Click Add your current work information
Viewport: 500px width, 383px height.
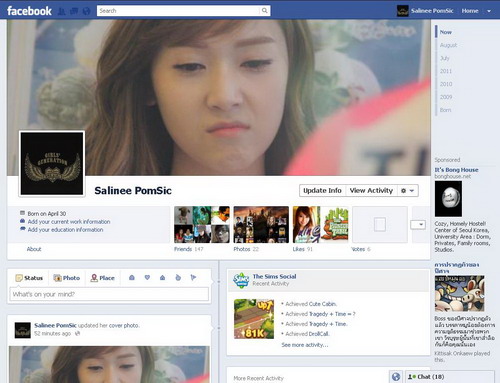pos(69,222)
